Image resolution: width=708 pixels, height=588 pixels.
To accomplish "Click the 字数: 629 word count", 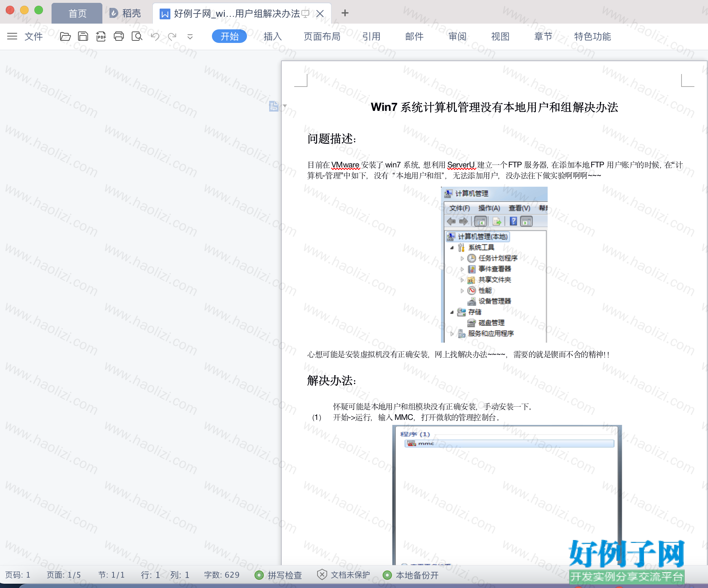I will [222, 575].
